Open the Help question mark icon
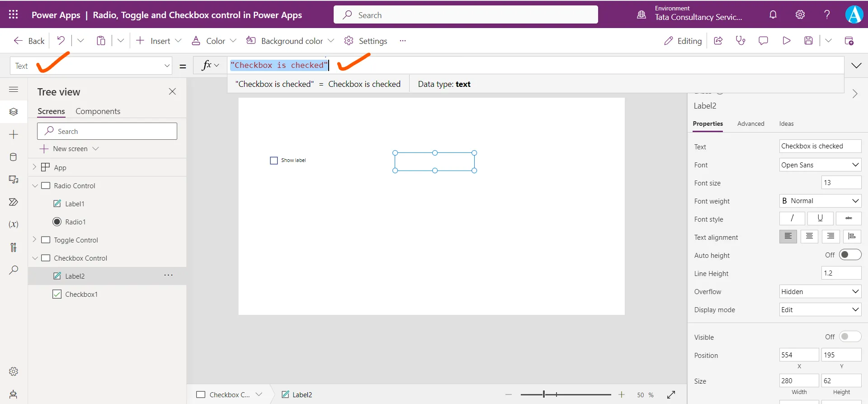The height and width of the screenshot is (404, 868). [827, 14]
